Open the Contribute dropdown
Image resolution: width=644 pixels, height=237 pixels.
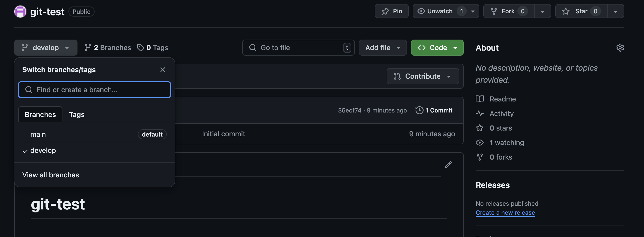coord(423,76)
